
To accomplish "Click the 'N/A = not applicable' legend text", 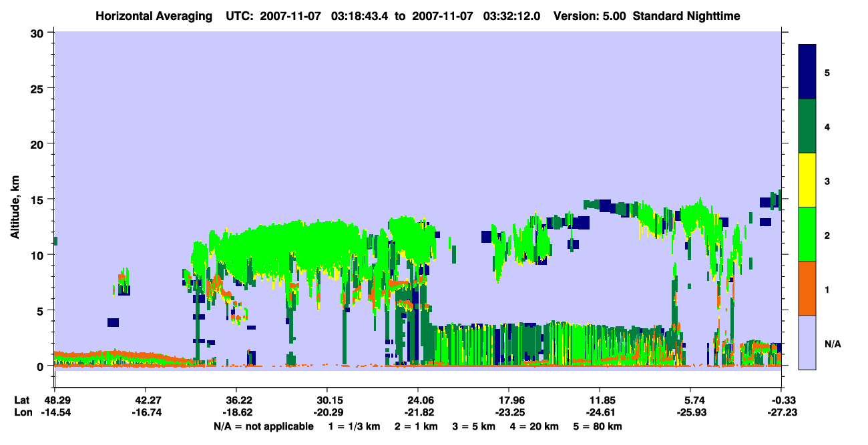I will tap(263, 426).
